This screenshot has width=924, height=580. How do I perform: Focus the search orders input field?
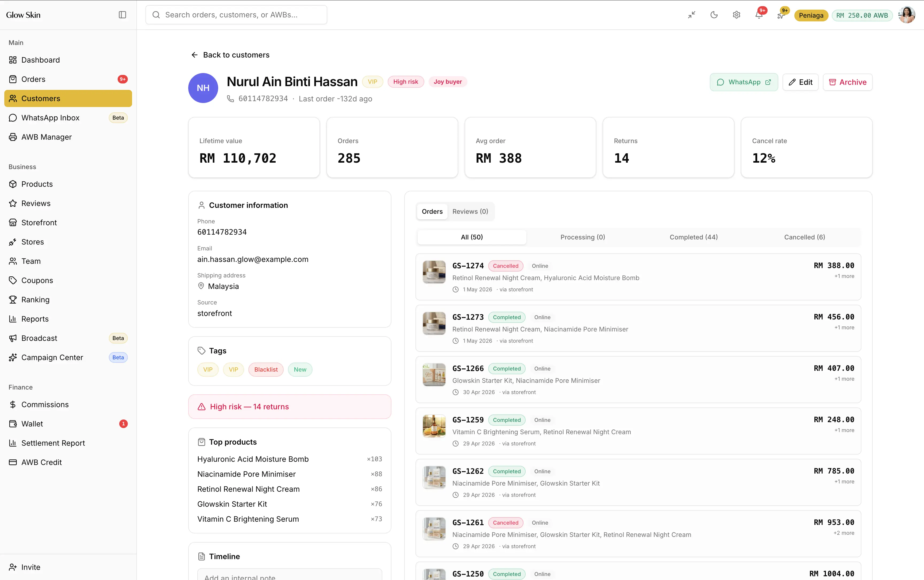point(236,15)
